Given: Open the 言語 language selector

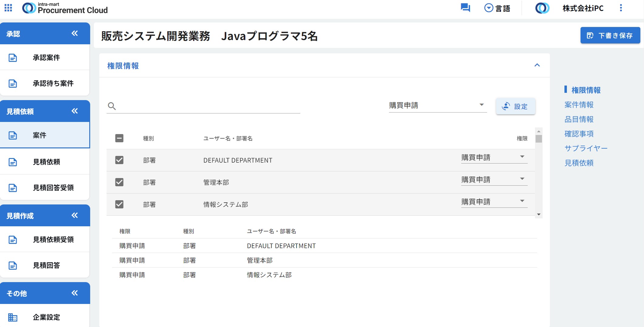Looking at the screenshot, I should tap(497, 8).
